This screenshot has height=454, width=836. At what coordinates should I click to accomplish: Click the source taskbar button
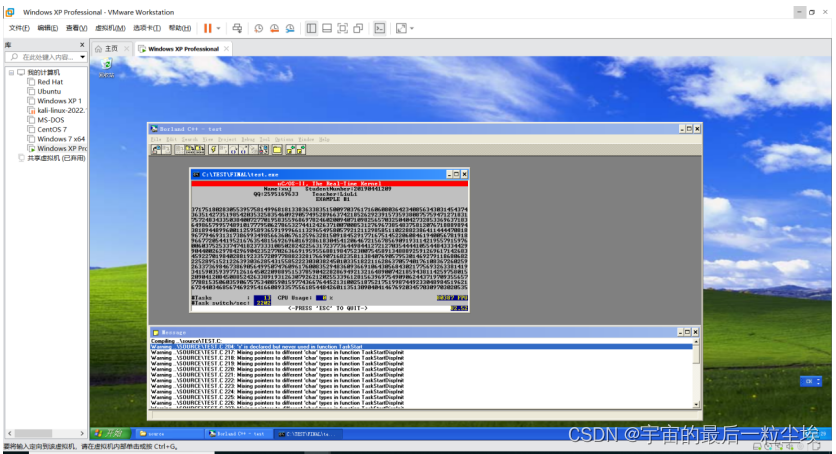click(x=170, y=434)
